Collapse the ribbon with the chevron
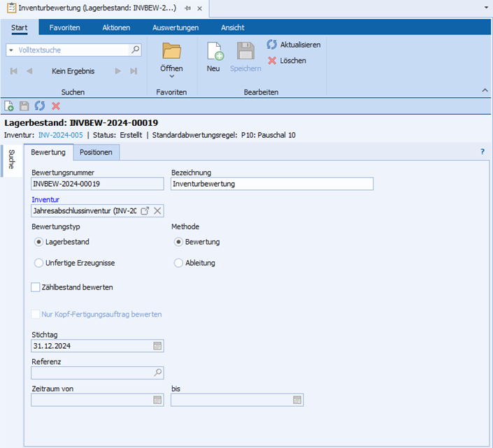Screen dimensions: 493x448 click(485, 91)
